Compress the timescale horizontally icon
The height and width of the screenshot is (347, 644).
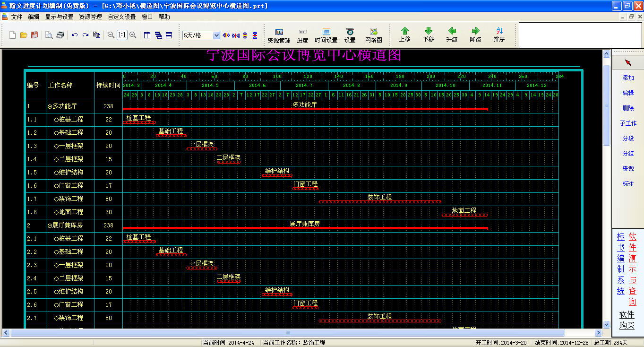pos(236,35)
